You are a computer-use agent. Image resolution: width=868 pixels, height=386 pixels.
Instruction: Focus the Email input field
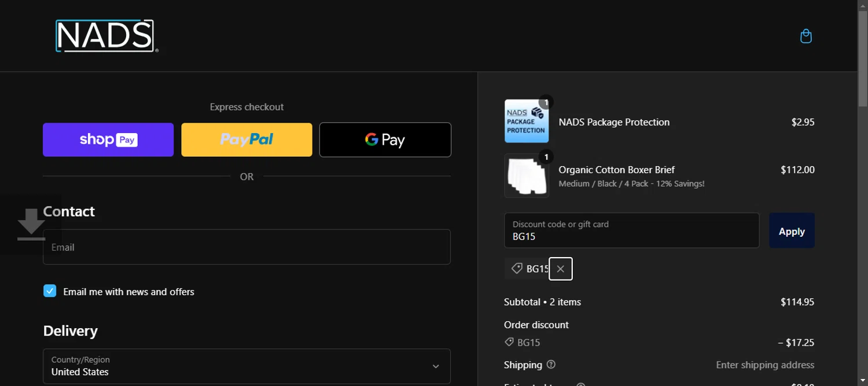pyautogui.click(x=247, y=247)
